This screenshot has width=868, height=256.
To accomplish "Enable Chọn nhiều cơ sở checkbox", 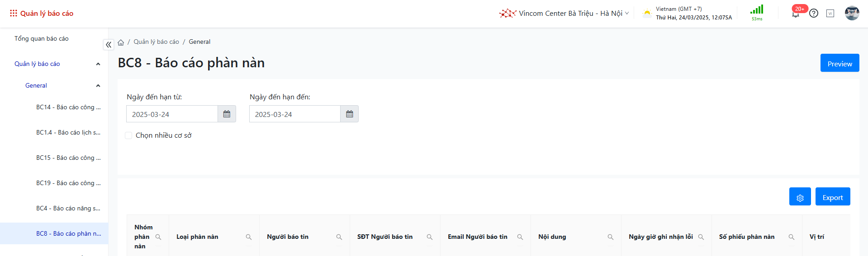I will (x=128, y=135).
